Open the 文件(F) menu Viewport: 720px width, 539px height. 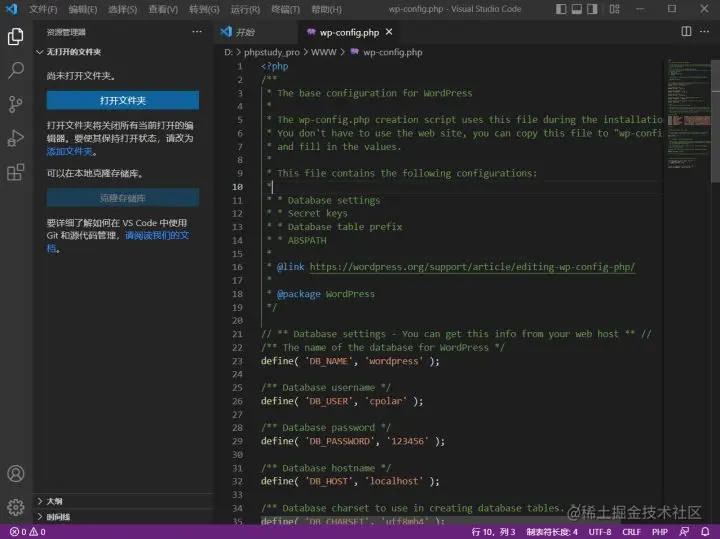point(43,9)
